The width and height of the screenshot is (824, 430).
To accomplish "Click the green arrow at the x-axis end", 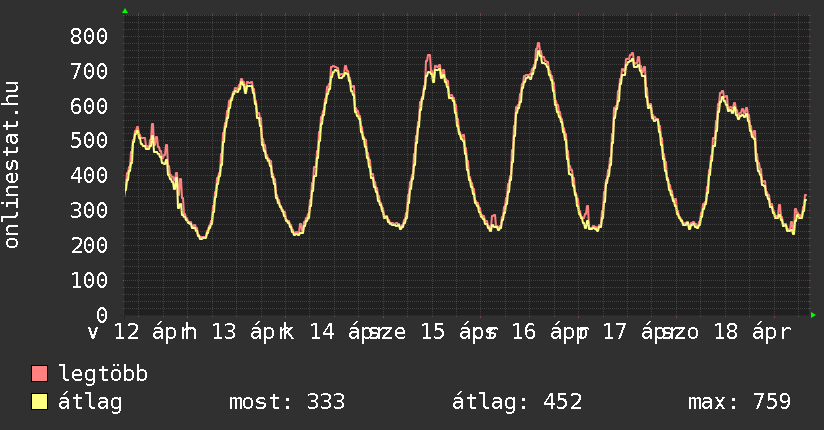I will [x=814, y=315].
